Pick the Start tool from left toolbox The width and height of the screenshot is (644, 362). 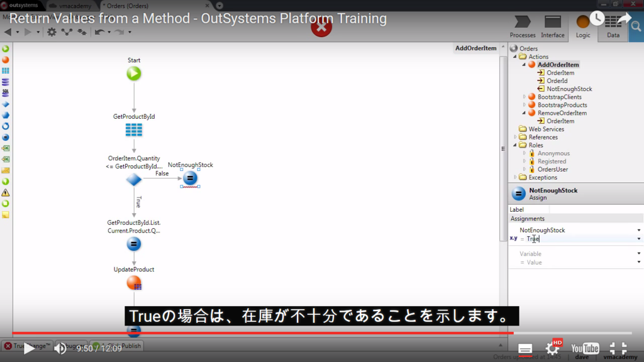click(6, 49)
